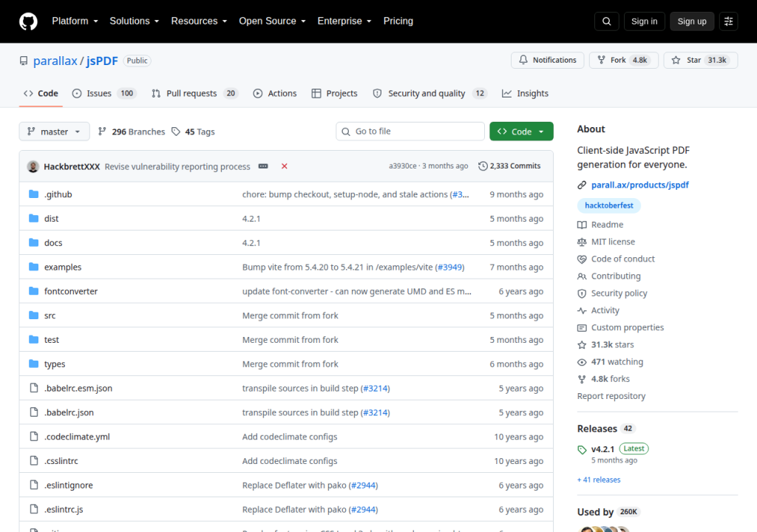The height and width of the screenshot is (532, 757).
Task: Click the Custom properties link
Action: 627,328
